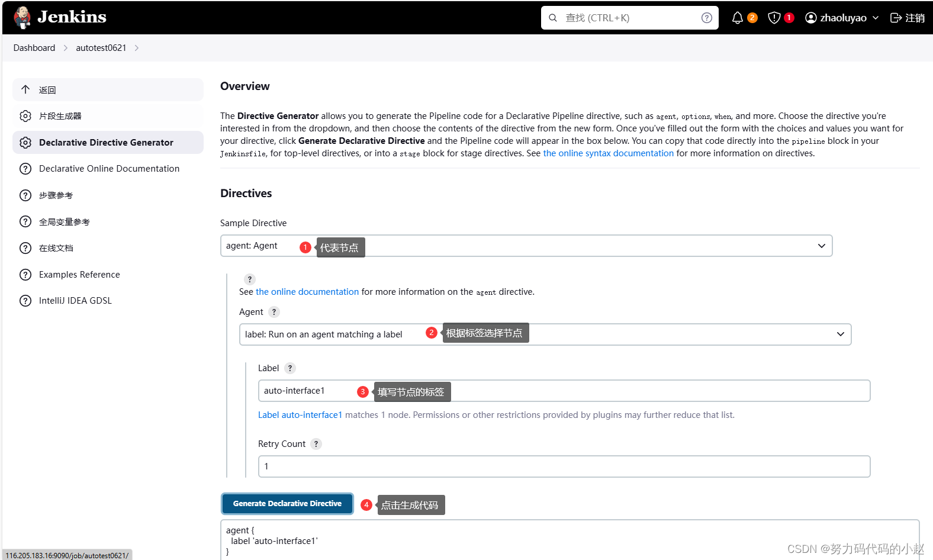The width and height of the screenshot is (933, 560).
Task: Click help icon beside IntelliJ IDEA GDSL
Action: (25, 301)
